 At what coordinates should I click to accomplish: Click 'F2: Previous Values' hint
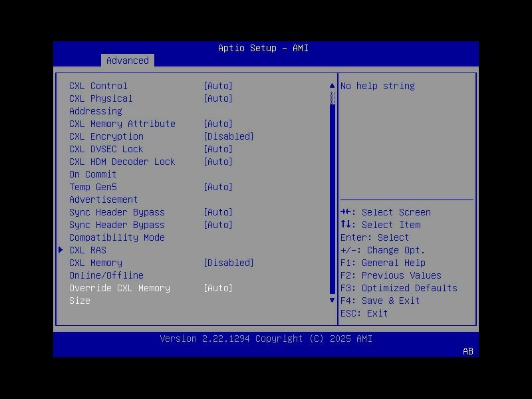coord(391,275)
